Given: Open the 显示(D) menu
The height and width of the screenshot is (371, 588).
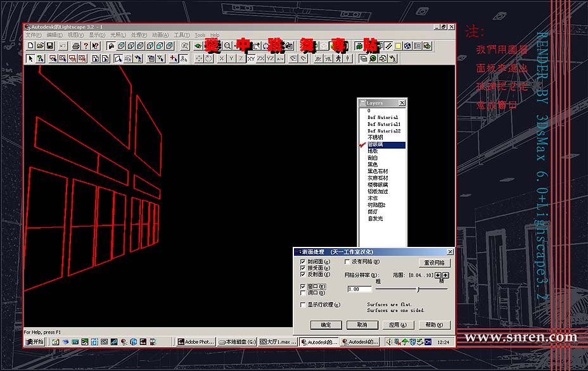Looking at the screenshot, I should [97, 35].
